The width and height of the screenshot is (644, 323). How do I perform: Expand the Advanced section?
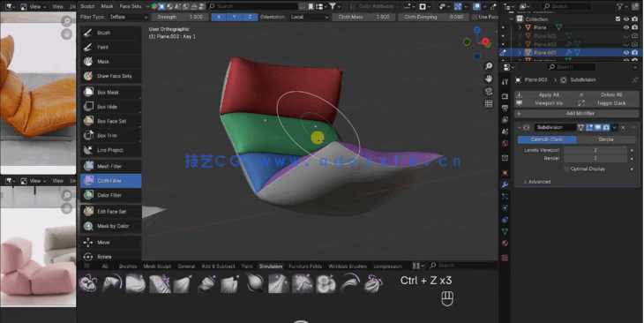point(536,182)
